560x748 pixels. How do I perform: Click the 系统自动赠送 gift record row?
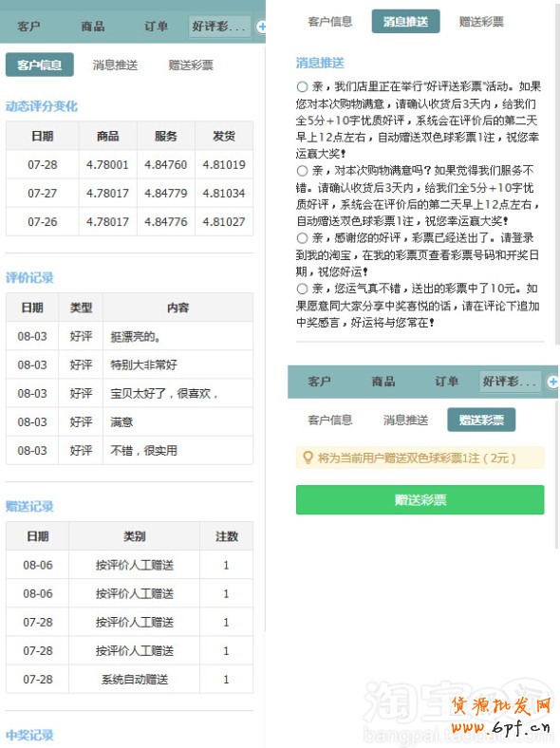(x=129, y=680)
